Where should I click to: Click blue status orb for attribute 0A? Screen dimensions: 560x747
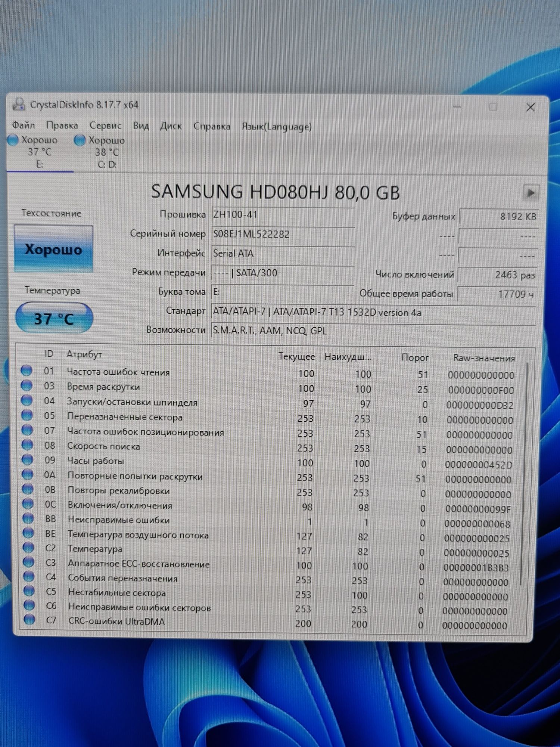point(28,474)
